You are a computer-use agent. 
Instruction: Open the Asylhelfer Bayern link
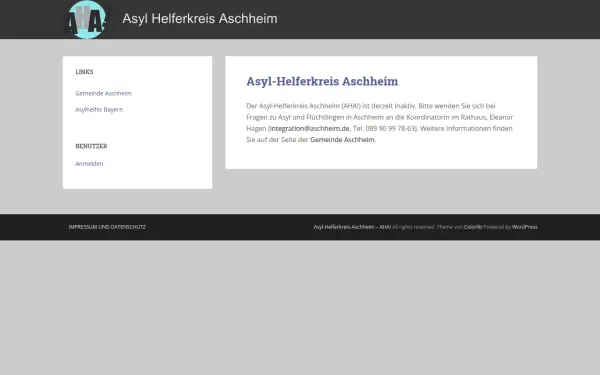click(99, 109)
